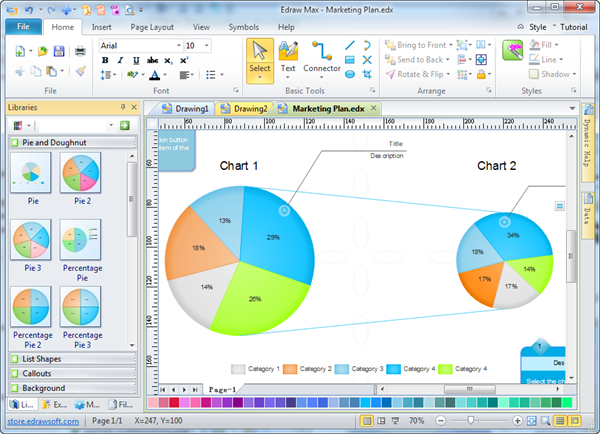This screenshot has height=434, width=600.
Task: Toggle bold formatting
Action: (x=105, y=60)
